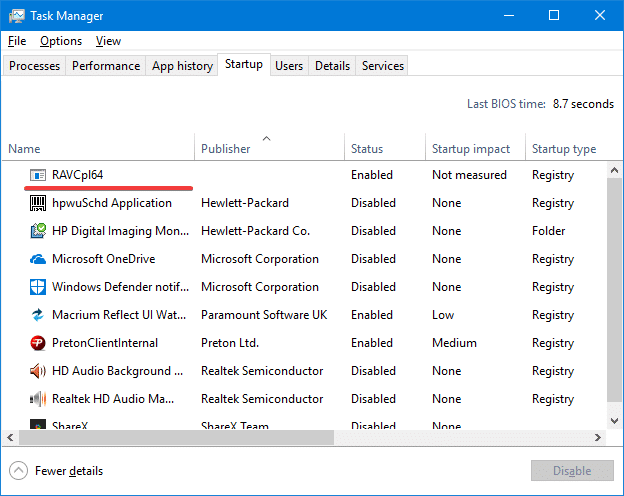Click the PretonClientInternal red icon
This screenshot has height=496, width=624.
[38, 343]
